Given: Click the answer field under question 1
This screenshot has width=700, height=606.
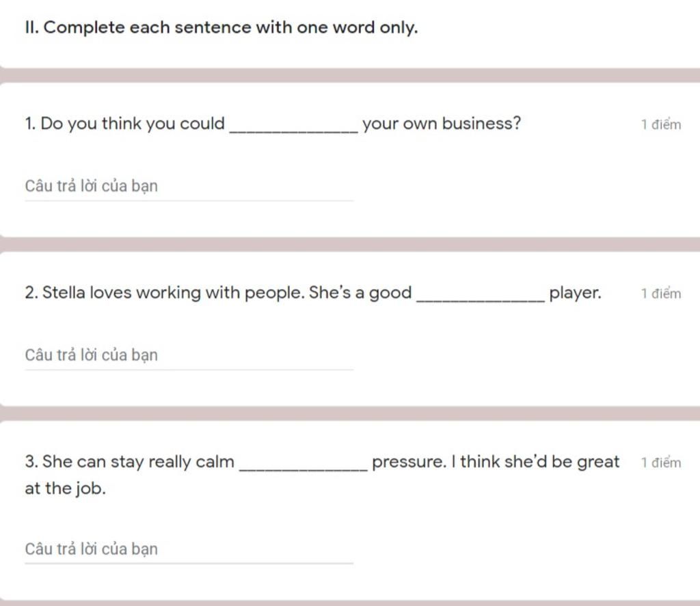Looking at the screenshot, I should click(189, 187).
